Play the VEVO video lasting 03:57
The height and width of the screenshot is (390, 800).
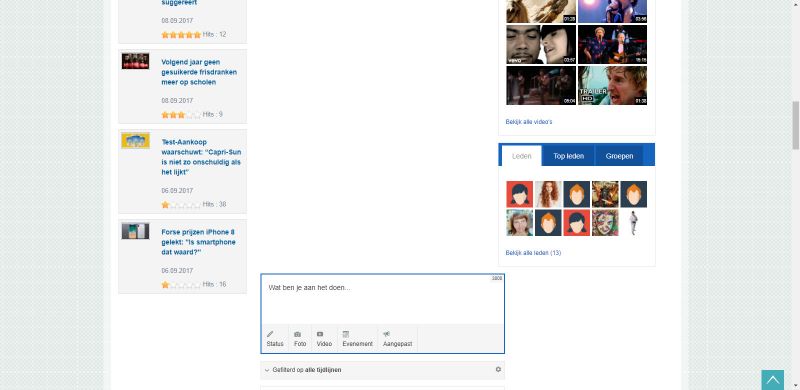(541, 44)
